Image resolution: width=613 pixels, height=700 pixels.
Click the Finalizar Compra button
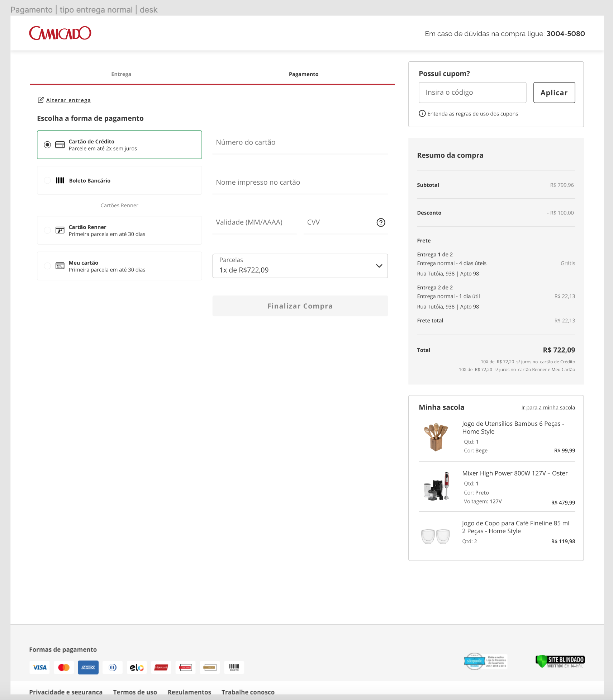click(300, 306)
